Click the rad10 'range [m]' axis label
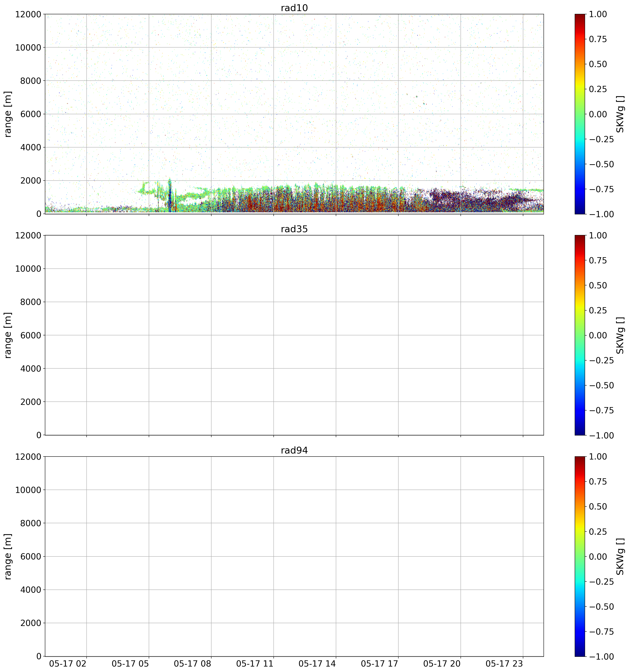 (x=8, y=114)
